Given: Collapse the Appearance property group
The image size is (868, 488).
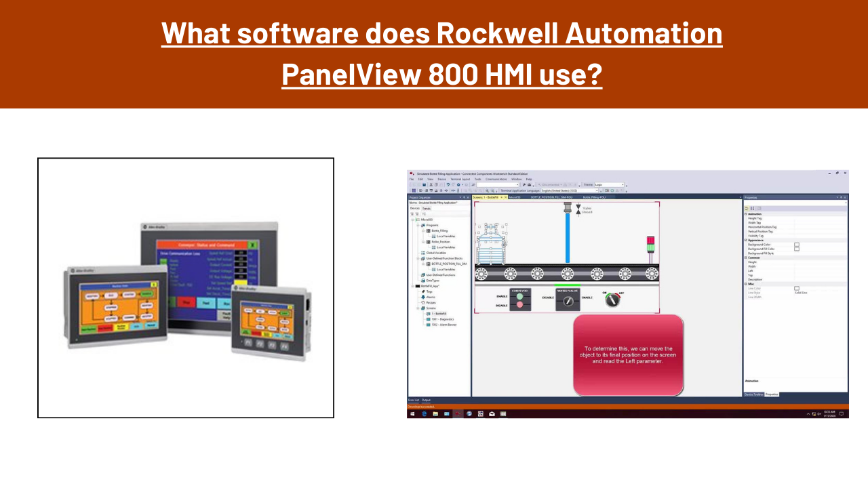Looking at the screenshot, I should pyautogui.click(x=745, y=240).
